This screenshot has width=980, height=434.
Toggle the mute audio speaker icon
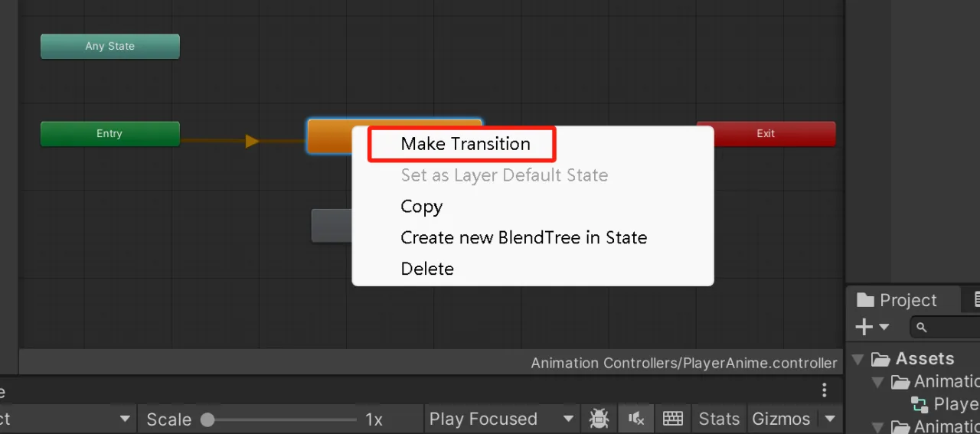636,419
